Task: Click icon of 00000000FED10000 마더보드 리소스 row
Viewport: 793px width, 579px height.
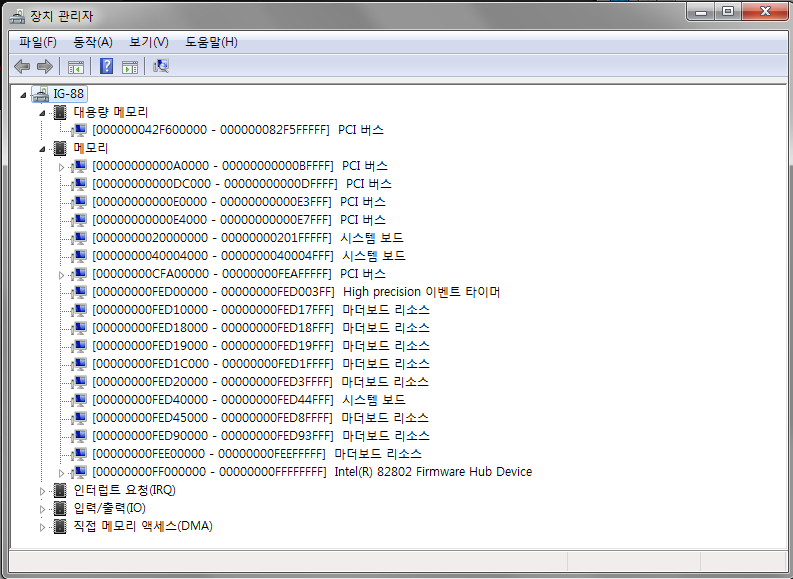Action: [x=79, y=310]
